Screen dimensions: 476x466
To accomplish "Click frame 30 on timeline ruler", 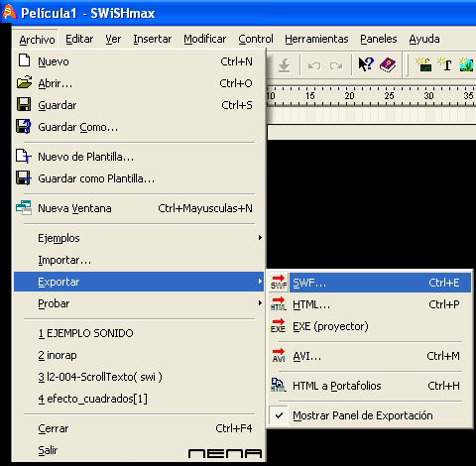I will pos(428,96).
